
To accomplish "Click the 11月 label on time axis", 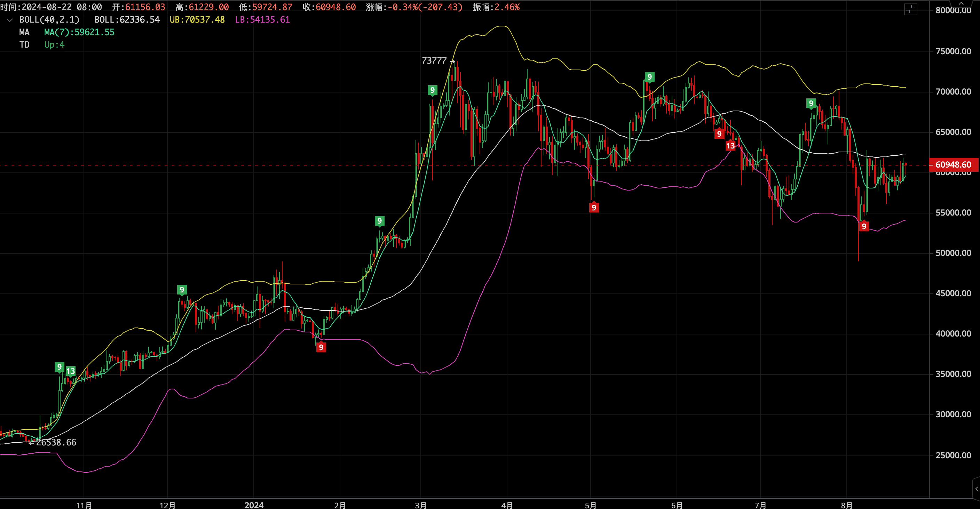I will coord(84,505).
